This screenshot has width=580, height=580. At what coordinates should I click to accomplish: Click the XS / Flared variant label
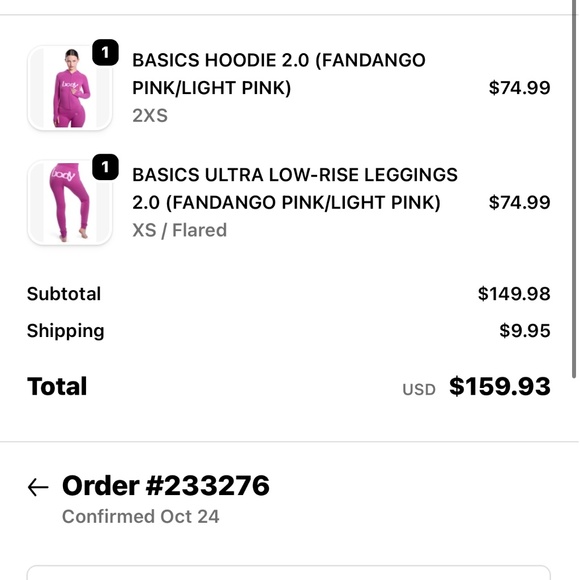pyautogui.click(x=179, y=230)
